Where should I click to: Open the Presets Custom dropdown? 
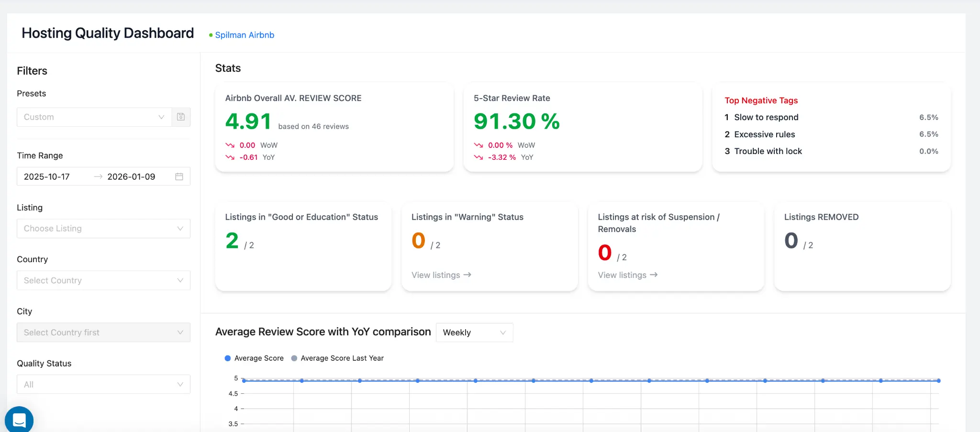point(94,117)
